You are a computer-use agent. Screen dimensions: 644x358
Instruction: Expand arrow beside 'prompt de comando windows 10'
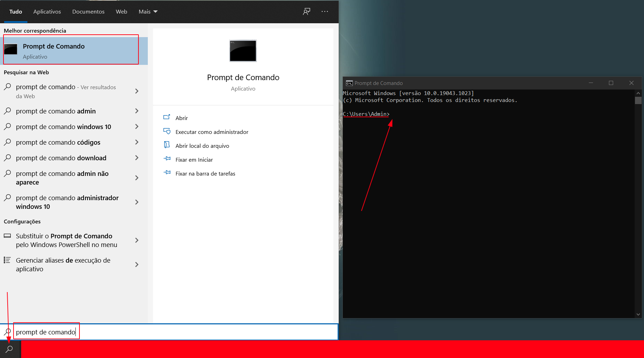coord(137,127)
